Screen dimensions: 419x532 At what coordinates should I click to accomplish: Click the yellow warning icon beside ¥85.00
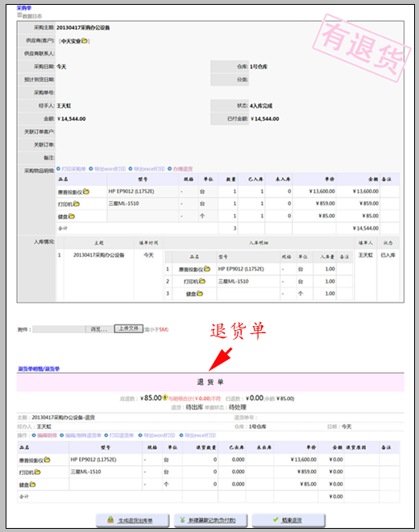pos(165,397)
